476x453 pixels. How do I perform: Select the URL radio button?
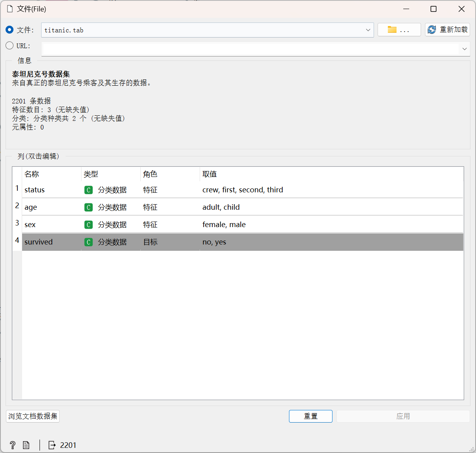[x=9, y=45]
